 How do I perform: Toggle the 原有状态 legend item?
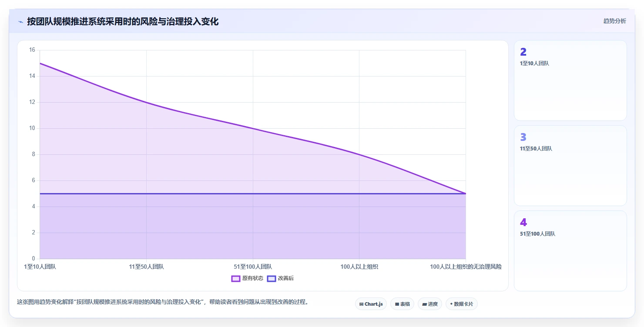[x=247, y=278]
